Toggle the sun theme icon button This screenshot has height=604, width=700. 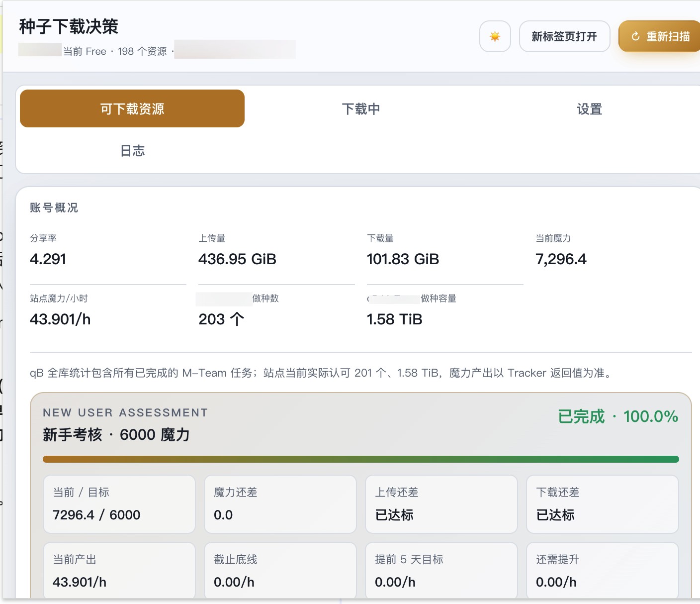click(495, 36)
